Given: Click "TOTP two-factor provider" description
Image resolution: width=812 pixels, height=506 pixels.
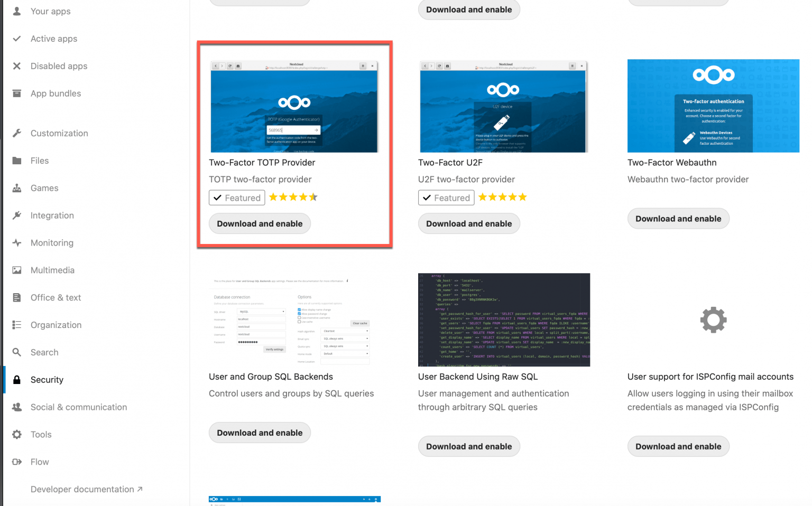Looking at the screenshot, I should point(260,180).
